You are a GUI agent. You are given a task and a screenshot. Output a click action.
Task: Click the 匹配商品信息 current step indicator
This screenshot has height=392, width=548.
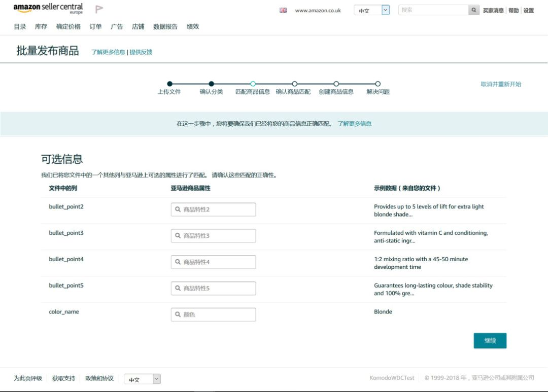[253, 84]
